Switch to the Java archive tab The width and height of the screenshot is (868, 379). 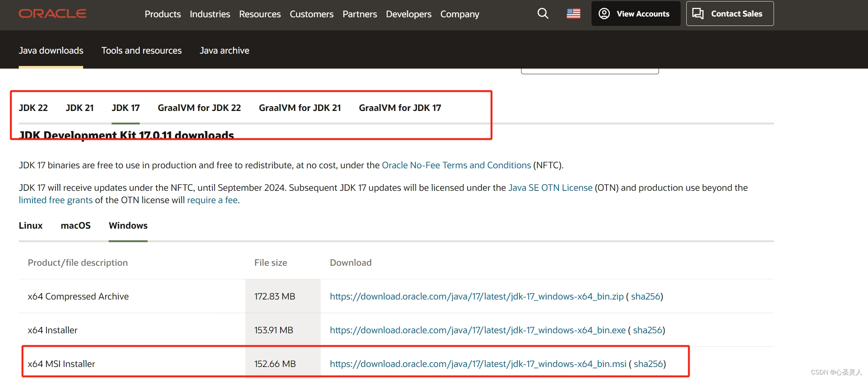tap(224, 50)
